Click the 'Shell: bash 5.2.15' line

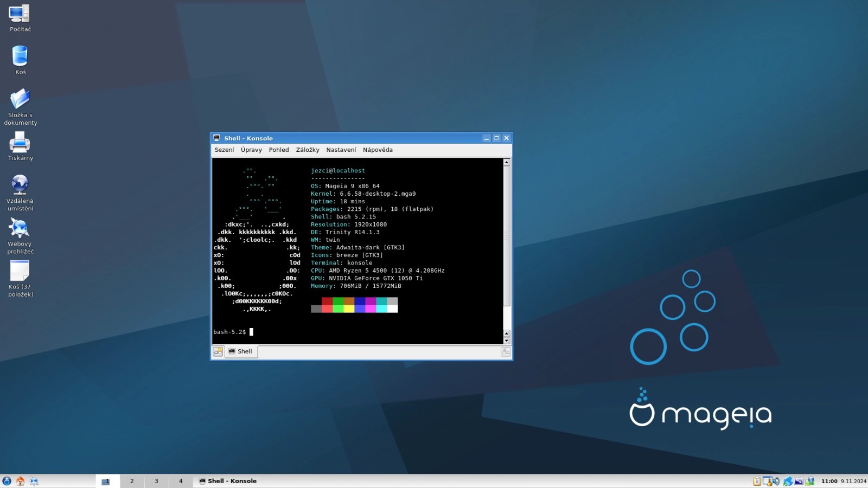tap(343, 217)
